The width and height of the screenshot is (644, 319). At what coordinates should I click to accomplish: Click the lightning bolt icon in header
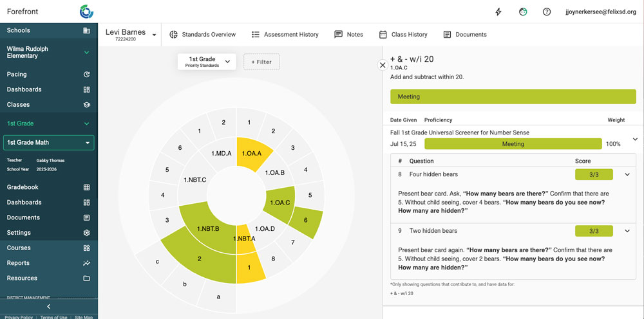(x=498, y=12)
